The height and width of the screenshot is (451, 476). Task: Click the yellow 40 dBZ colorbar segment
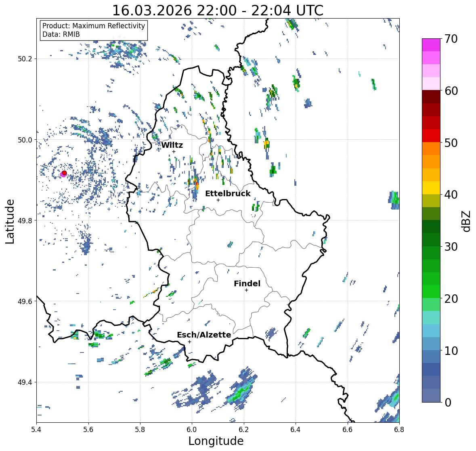point(431,188)
